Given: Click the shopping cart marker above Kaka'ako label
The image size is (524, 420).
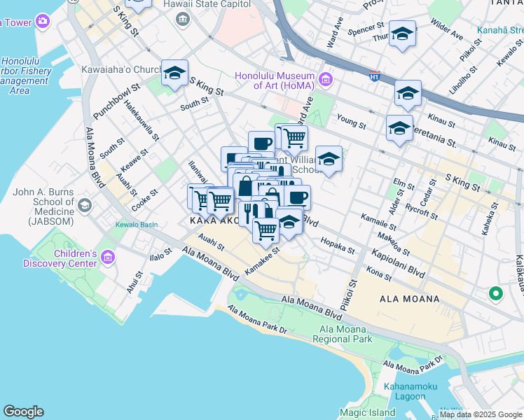Looking at the screenshot, I should click(x=220, y=203).
